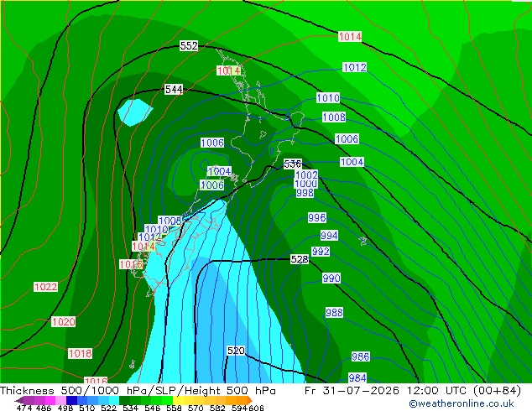532x411 pixels.
Task: Click the 498 legend value
Action: [x=65, y=408]
